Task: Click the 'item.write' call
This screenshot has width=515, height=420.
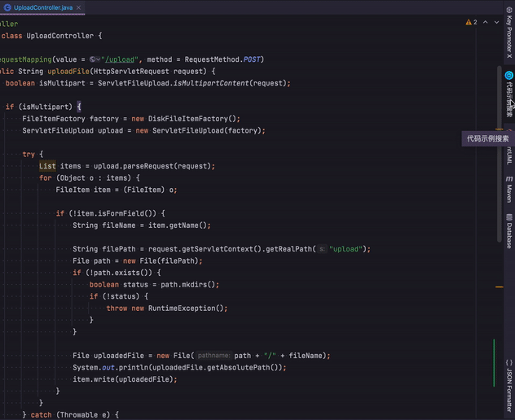Action: (x=93, y=379)
